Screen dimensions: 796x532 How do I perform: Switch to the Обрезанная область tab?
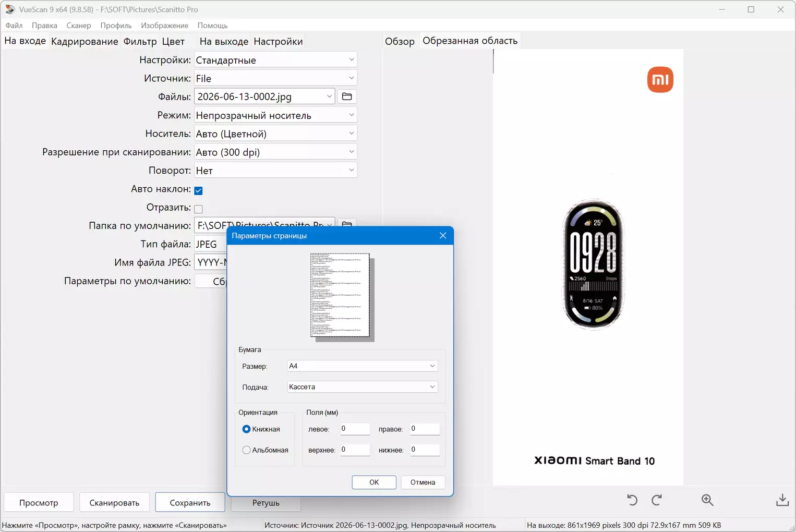point(470,41)
